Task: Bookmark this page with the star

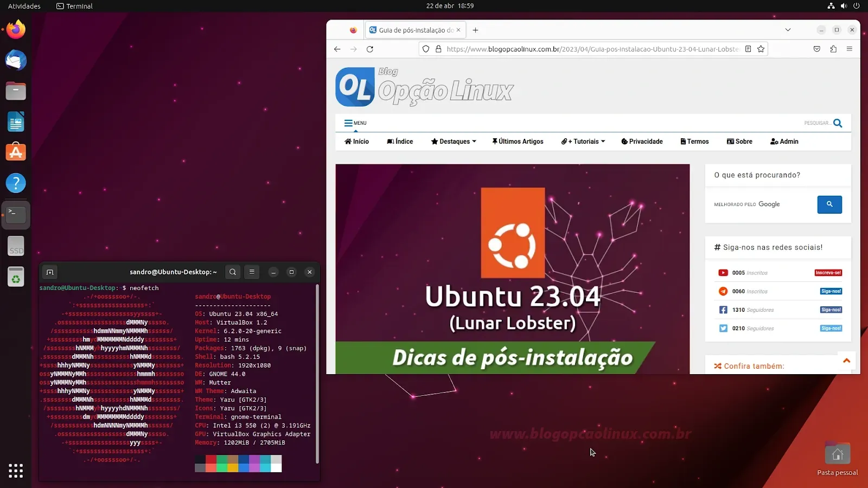Action: point(761,49)
